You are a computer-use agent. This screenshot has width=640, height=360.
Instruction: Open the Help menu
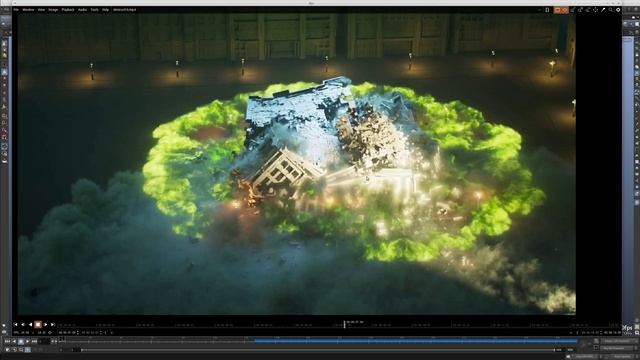tap(105, 9)
